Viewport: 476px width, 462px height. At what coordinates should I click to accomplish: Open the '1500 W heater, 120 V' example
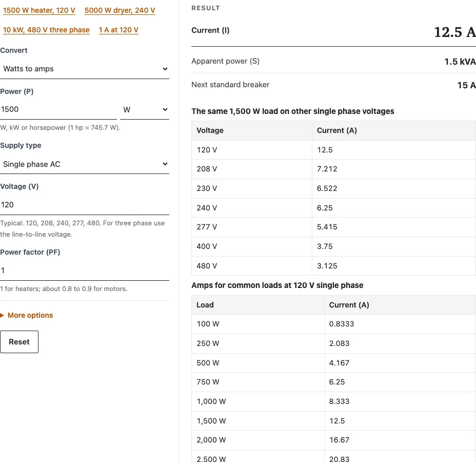tap(39, 10)
